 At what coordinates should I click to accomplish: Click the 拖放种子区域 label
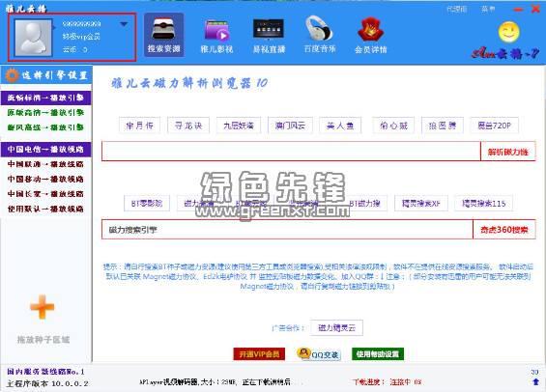pyautogui.click(x=43, y=340)
